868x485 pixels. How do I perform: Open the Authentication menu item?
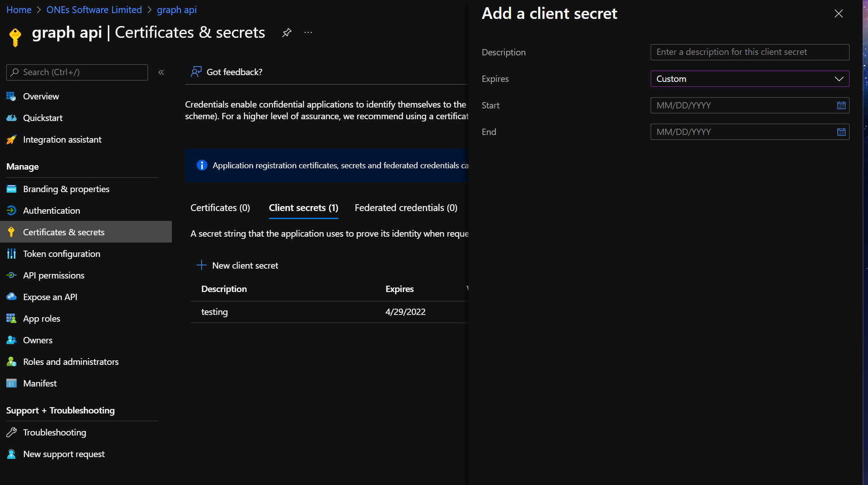51,211
